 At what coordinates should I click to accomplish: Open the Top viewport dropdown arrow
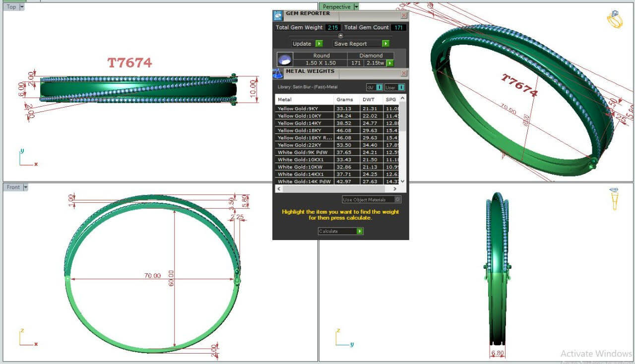21,7
